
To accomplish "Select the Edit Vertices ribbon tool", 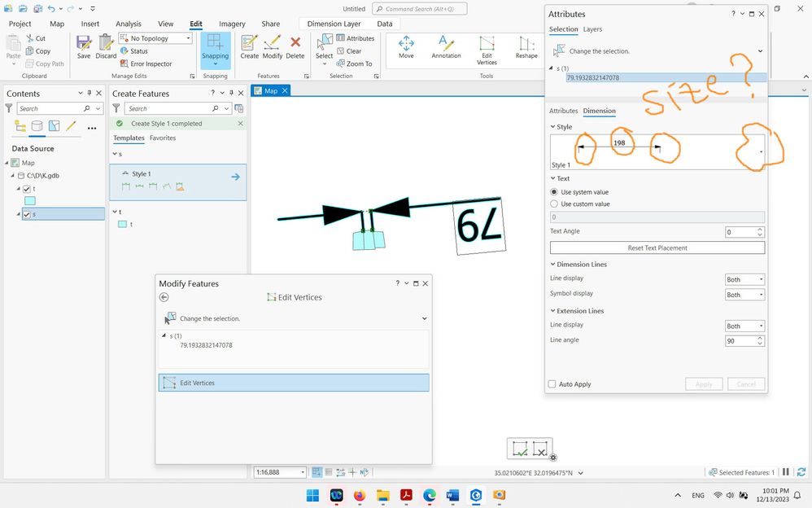I will click(487, 50).
